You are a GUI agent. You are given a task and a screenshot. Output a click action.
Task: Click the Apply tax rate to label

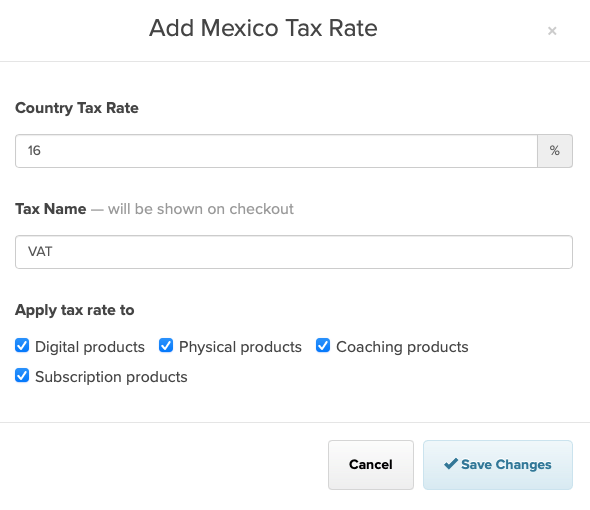pyautogui.click(x=75, y=310)
